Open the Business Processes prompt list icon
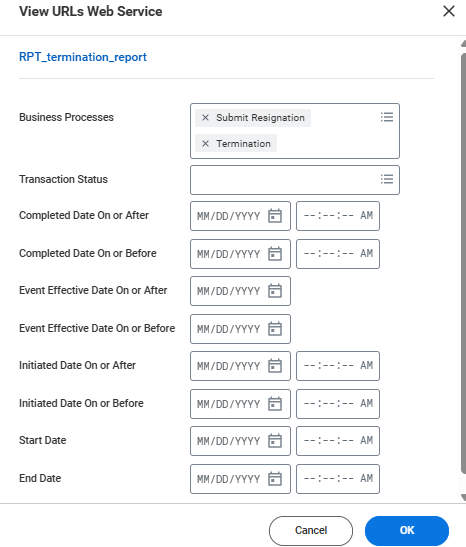Image resolution: width=466 pixels, height=547 pixels. pyautogui.click(x=387, y=117)
